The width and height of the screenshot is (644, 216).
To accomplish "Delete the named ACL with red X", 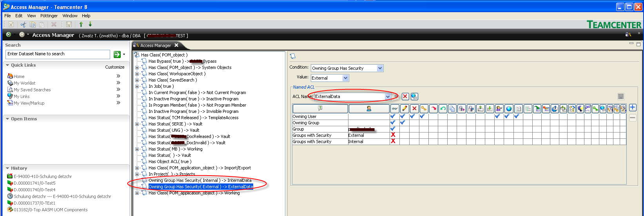I will 405,96.
